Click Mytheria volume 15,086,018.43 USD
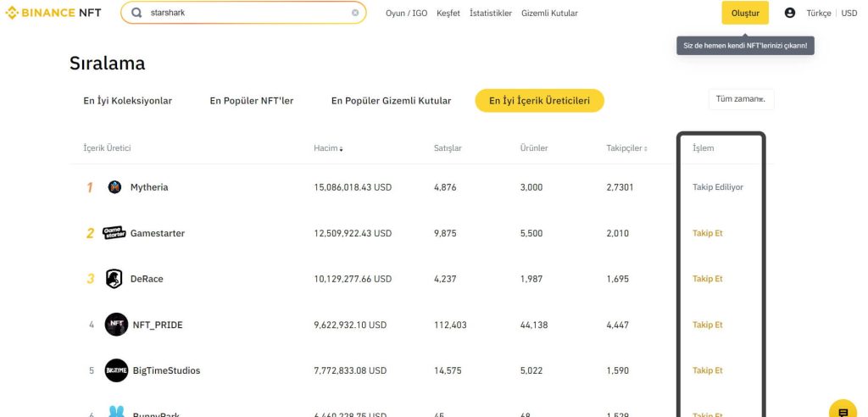Image resolution: width=868 pixels, height=417 pixels. click(353, 187)
